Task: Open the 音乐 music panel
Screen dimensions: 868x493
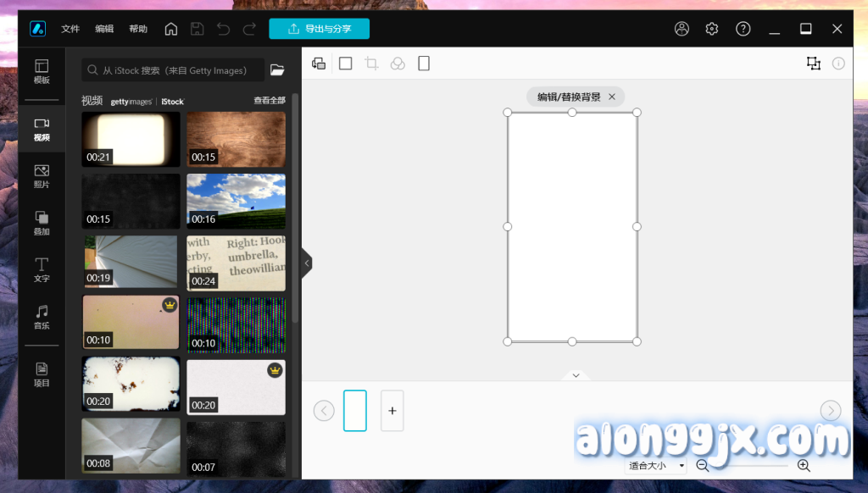Action: 42,317
